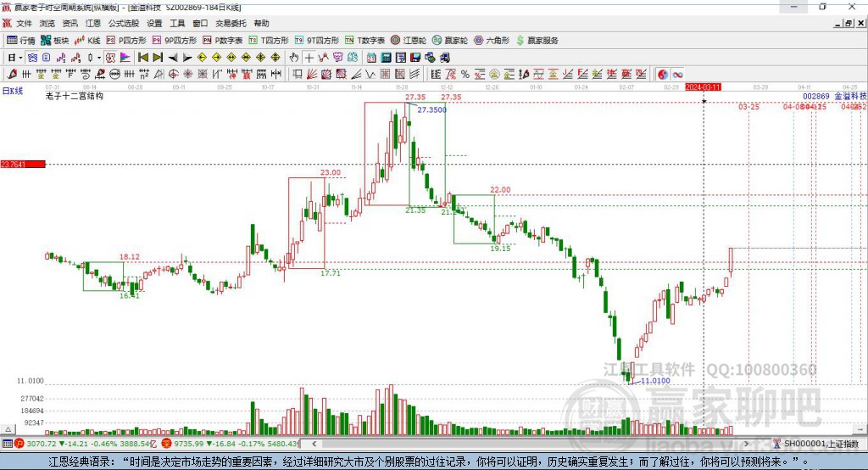Click stock code 002869 label
The width and height of the screenshot is (868, 470).
[x=816, y=96]
